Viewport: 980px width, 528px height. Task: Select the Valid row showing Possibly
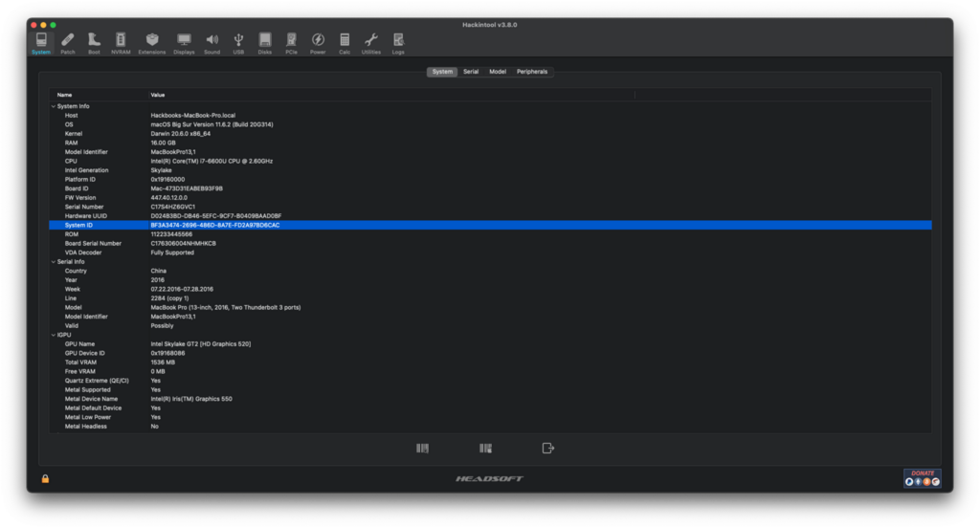491,325
